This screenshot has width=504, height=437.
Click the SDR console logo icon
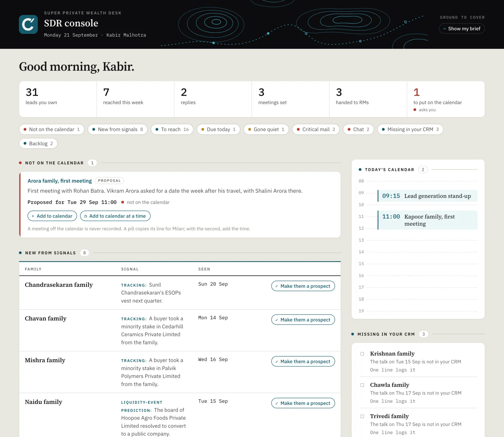coord(28,24)
